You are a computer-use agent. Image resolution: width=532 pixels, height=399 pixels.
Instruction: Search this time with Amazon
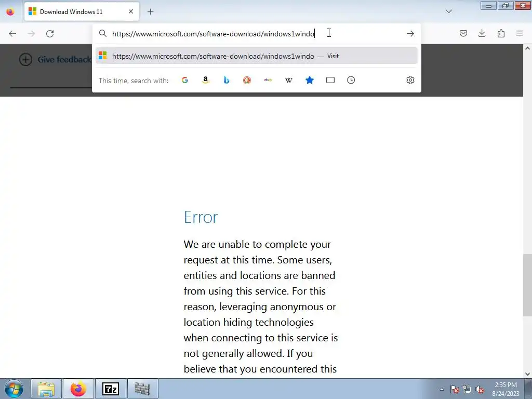206,80
